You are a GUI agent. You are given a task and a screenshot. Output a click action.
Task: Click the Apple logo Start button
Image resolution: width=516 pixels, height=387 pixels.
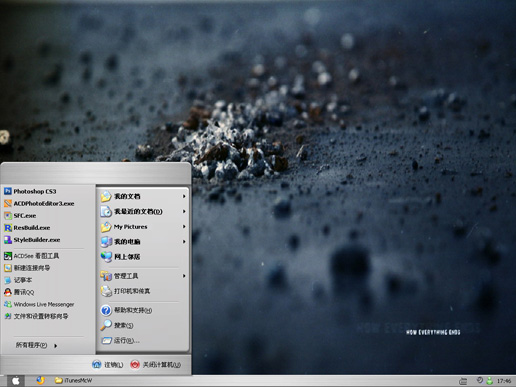(x=15, y=381)
